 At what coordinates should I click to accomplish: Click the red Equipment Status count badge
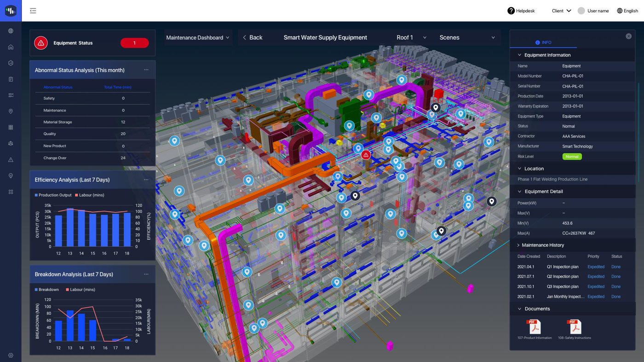pyautogui.click(x=134, y=43)
